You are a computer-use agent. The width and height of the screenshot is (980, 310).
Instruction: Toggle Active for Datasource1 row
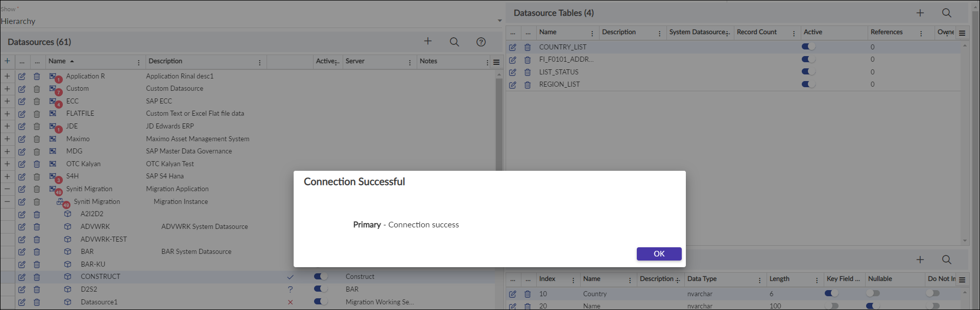(x=321, y=301)
